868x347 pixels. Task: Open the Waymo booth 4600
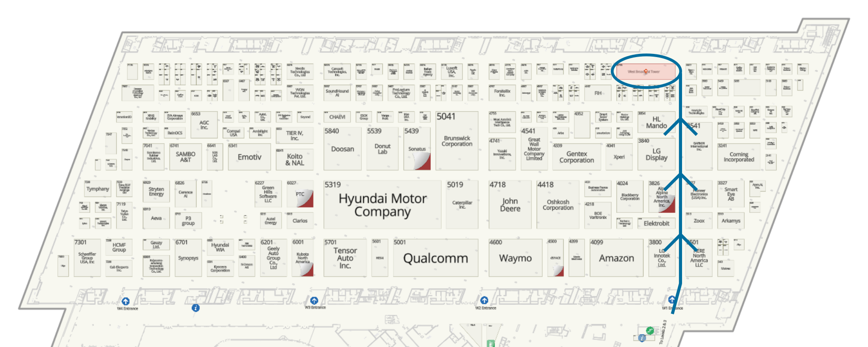pos(515,258)
